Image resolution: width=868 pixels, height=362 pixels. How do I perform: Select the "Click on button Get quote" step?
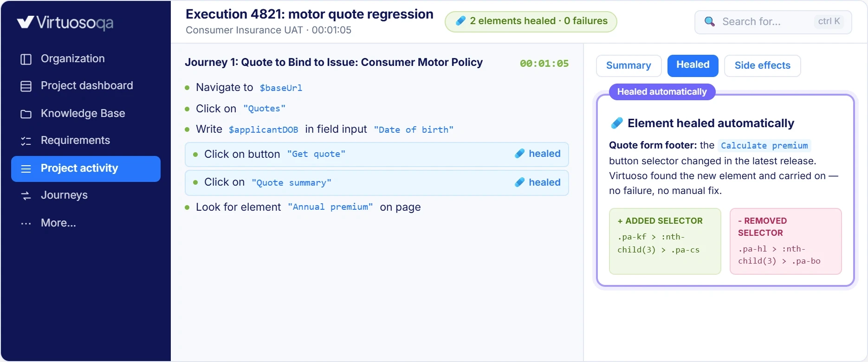[376, 154]
